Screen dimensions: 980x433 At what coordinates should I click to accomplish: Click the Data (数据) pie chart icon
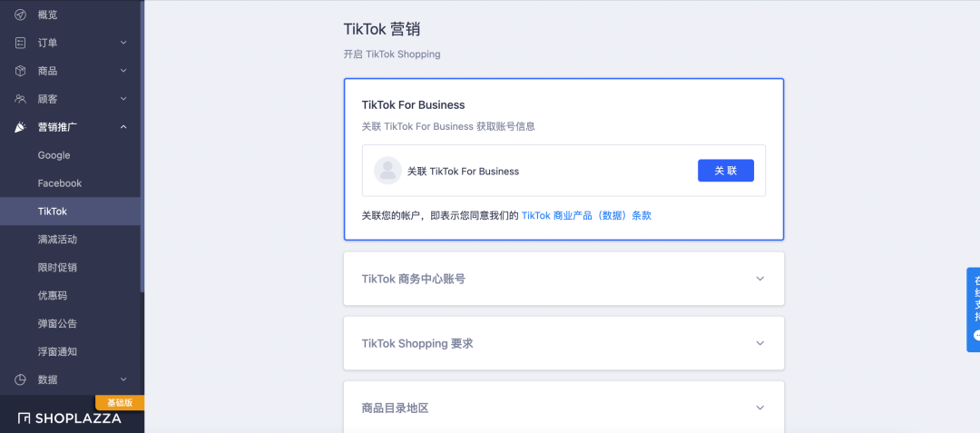click(x=20, y=379)
